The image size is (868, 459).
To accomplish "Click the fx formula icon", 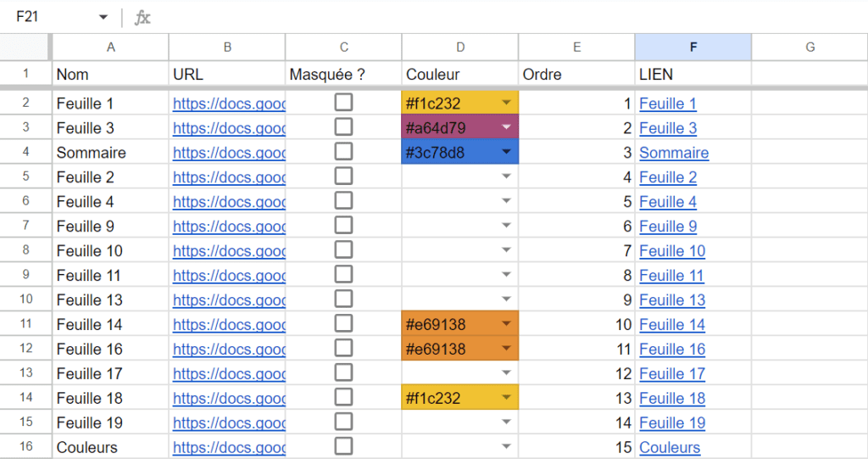I will (x=142, y=18).
